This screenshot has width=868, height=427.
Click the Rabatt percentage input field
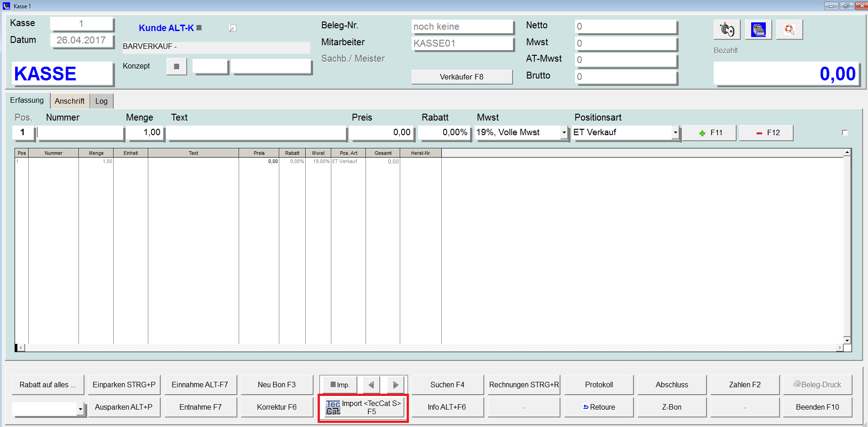[444, 132]
